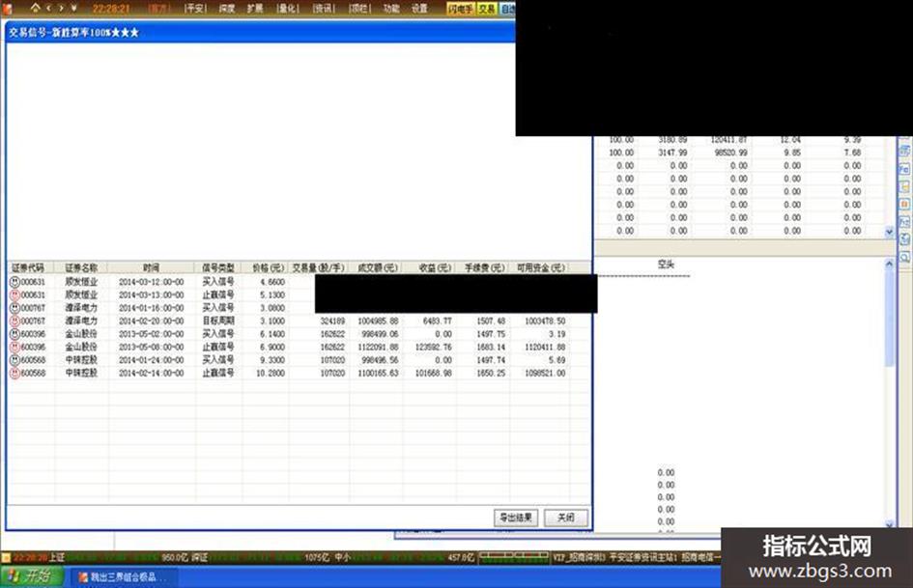The height and width of the screenshot is (588, 913).
Task: Click the small icon at status bar left
Action: tap(6, 558)
